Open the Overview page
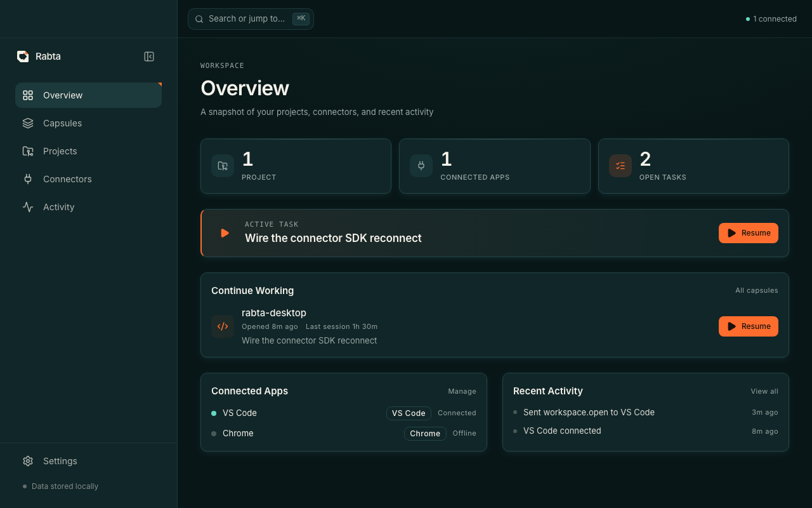Image resolution: width=812 pixels, height=508 pixels. click(88, 95)
